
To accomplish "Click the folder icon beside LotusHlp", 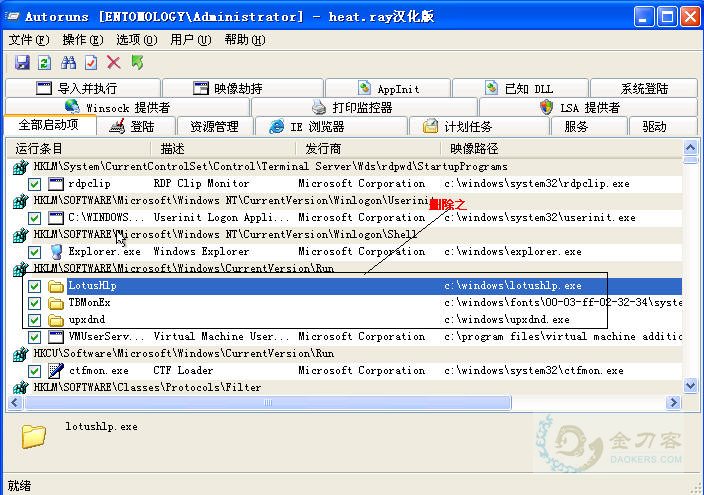I will (56, 286).
